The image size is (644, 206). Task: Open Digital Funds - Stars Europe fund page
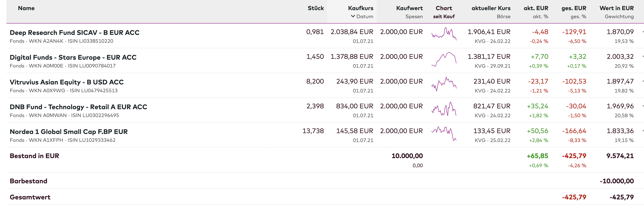click(73, 57)
